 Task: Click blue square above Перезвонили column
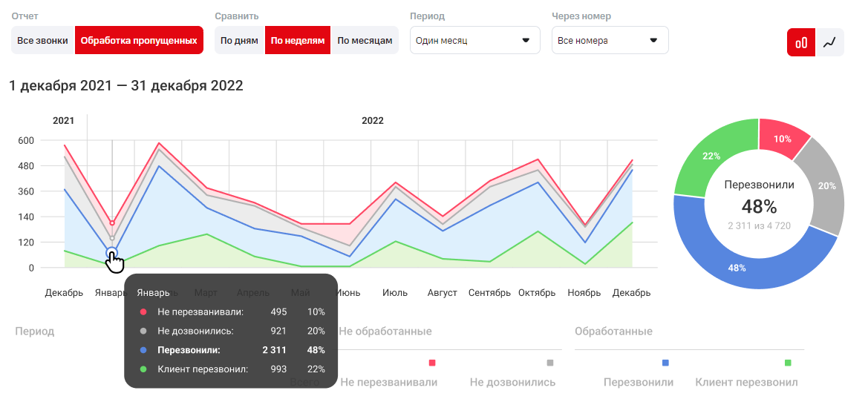[x=665, y=363]
